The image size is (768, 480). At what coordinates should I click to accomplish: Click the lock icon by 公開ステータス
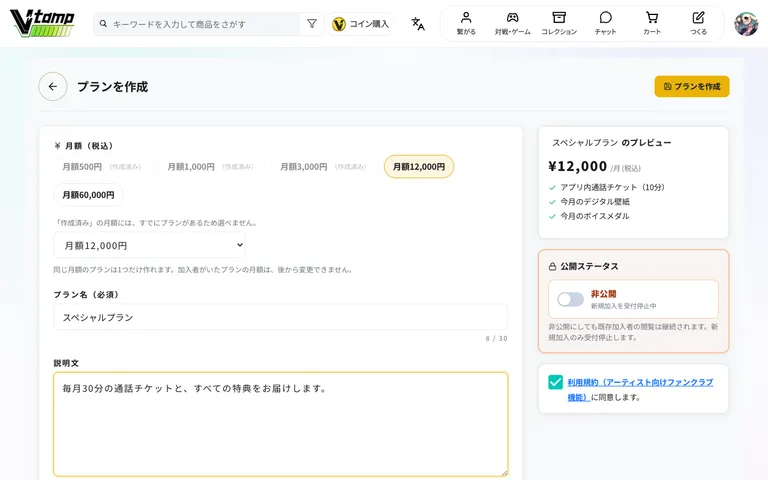552,266
